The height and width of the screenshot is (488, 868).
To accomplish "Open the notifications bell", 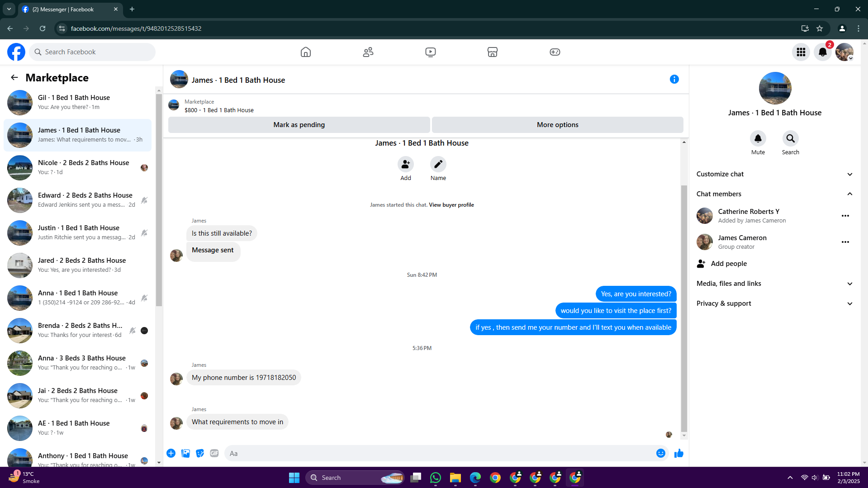I will click(823, 52).
